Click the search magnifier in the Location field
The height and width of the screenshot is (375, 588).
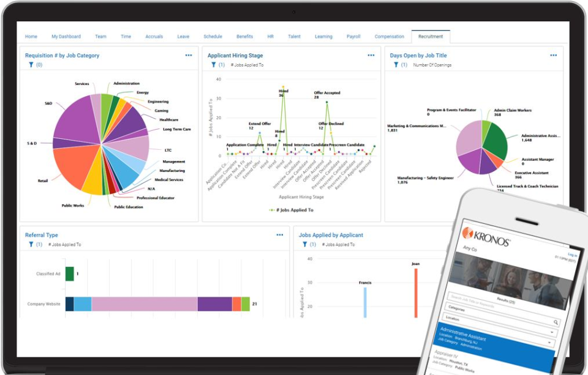coord(556,321)
